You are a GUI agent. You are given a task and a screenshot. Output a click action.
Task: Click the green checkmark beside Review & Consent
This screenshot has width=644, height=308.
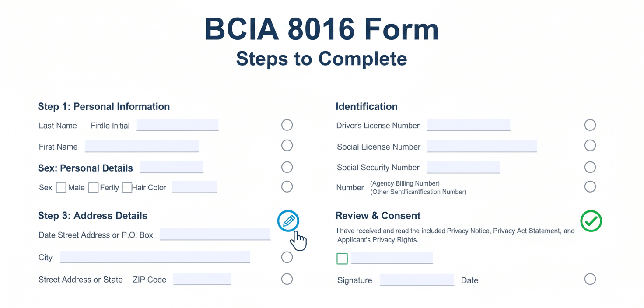(591, 221)
